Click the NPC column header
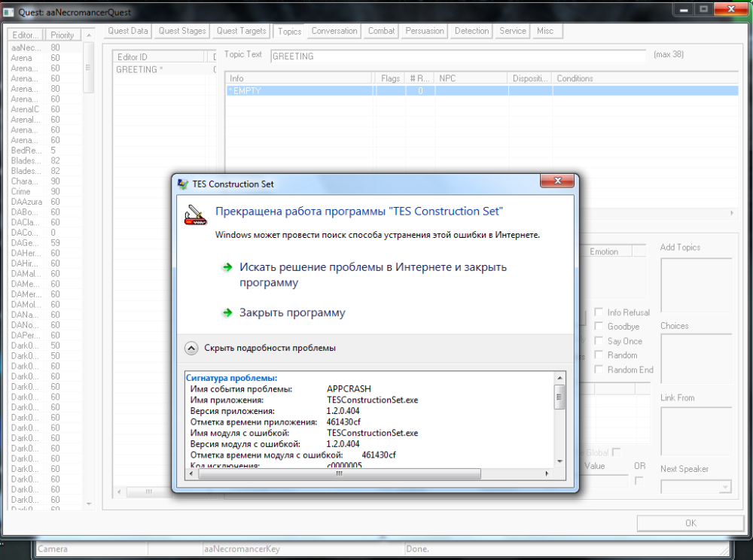This screenshot has width=753, height=560. [x=471, y=78]
